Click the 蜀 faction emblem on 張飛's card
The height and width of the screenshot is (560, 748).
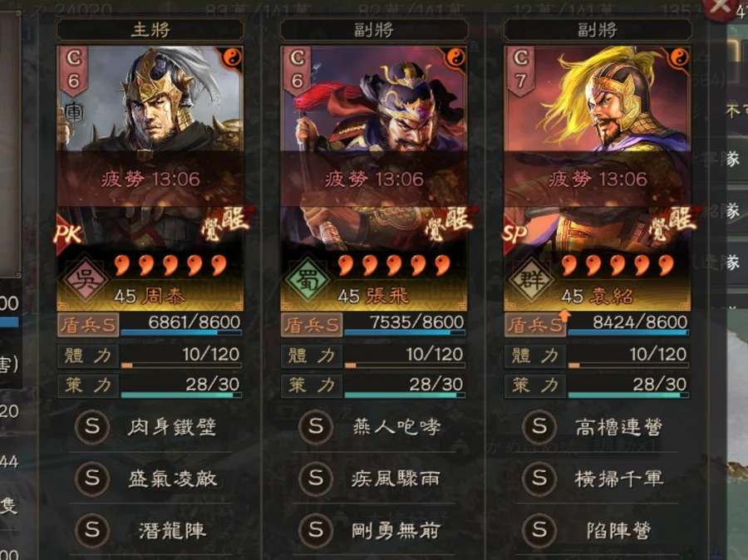tap(308, 279)
